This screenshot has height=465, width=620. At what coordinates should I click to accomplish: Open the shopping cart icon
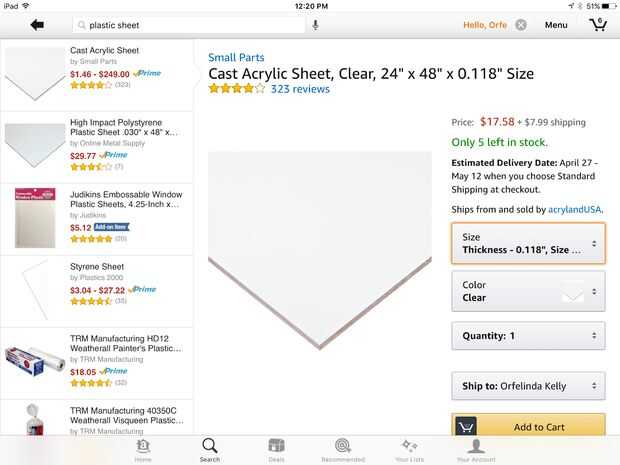coord(598,25)
